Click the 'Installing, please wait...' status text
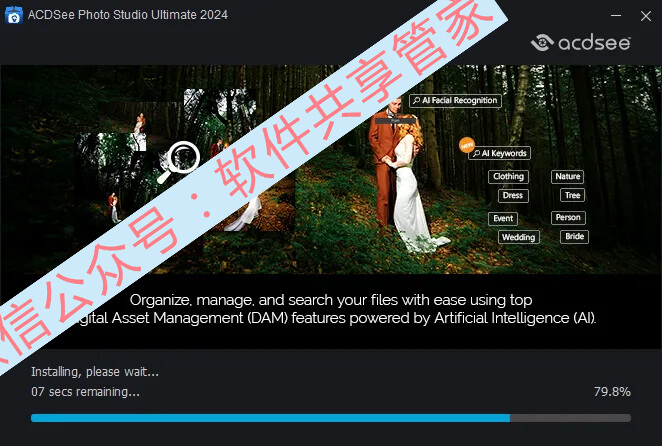This screenshot has height=446, width=662. [95, 372]
